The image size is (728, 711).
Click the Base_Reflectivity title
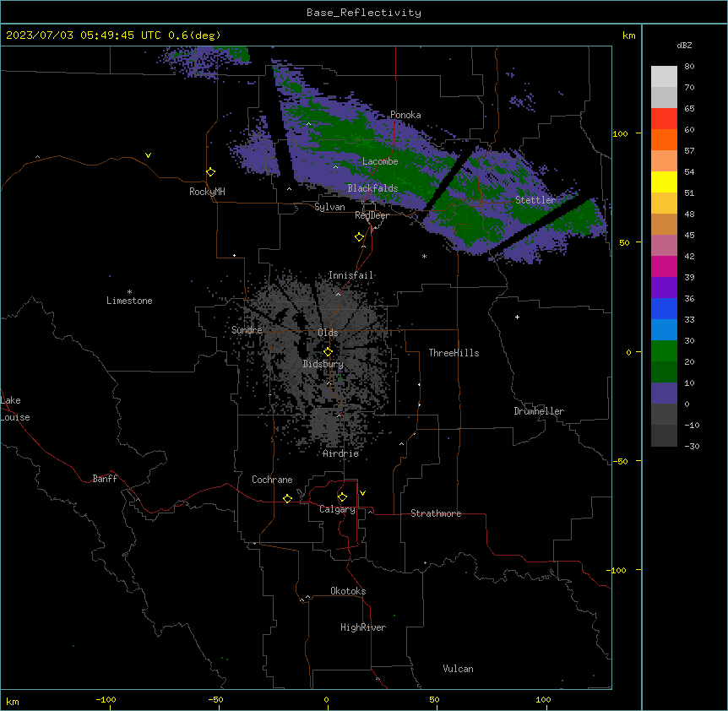click(x=364, y=13)
